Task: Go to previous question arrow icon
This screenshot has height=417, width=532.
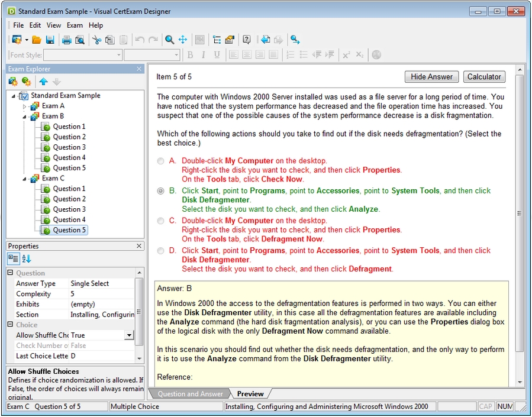Action: tap(265, 40)
